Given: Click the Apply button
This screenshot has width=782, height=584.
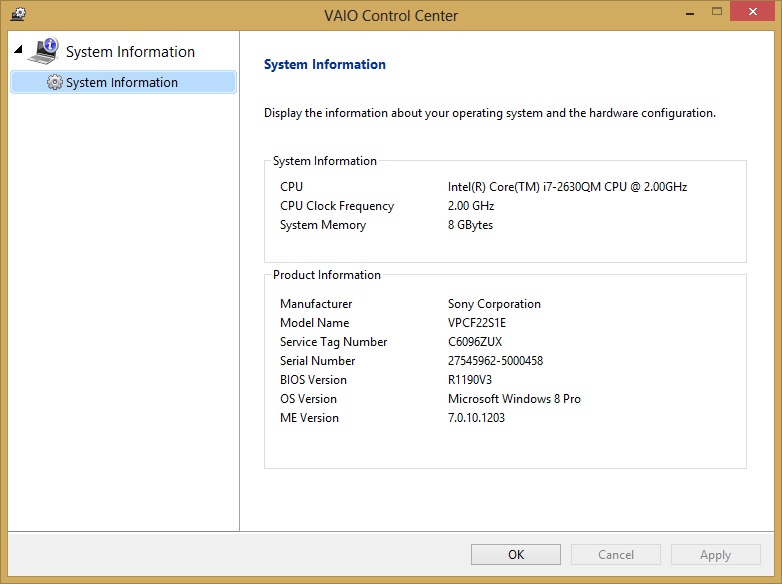Looking at the screenshot, I should pyautogui.click(x=716, y=555).
